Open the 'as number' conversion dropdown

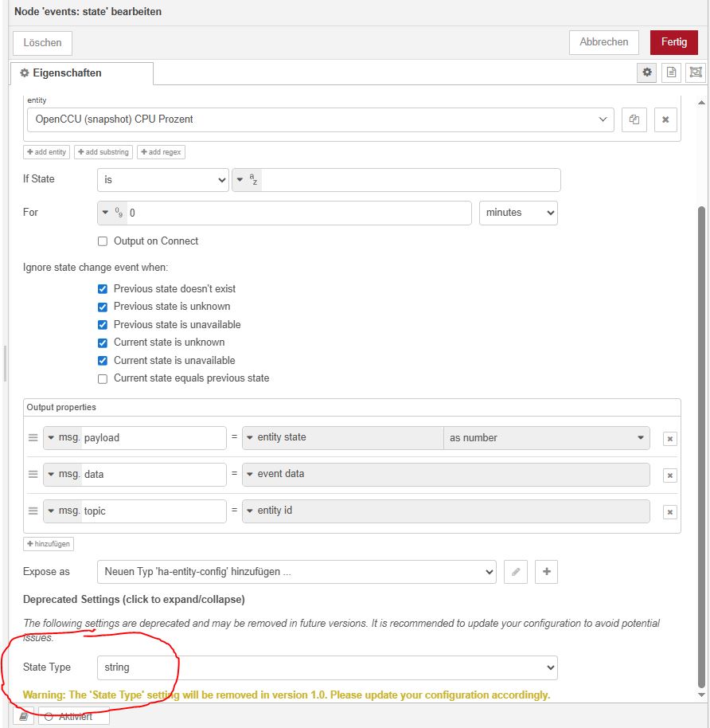(x=546, y=438)
